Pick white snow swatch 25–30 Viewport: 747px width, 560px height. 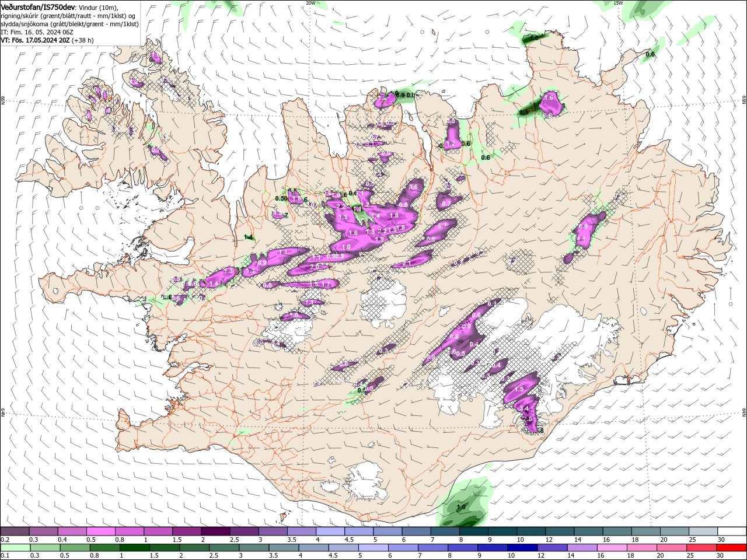coord(703,531)
